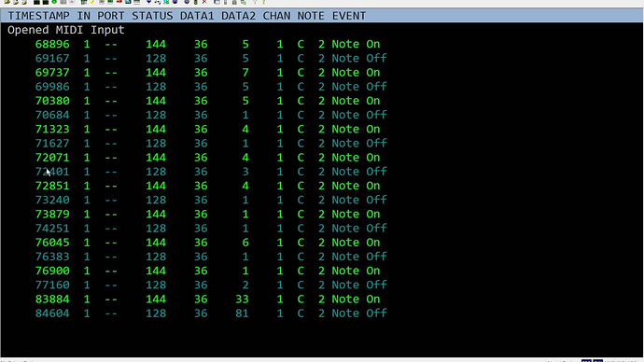Select timestamp 72071

[x=52, y=157]
